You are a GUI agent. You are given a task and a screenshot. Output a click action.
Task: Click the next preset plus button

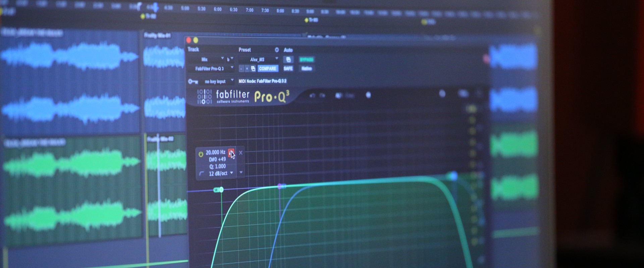coord(247,69)
